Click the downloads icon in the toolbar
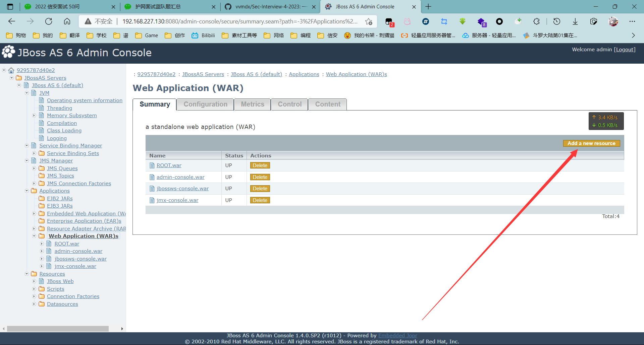 click(x=575, y=21)
